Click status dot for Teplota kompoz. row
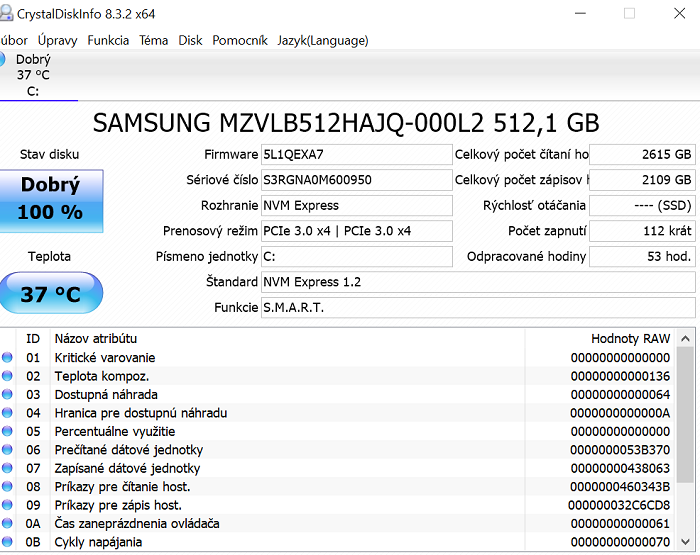This screenshot has width=700, height=555. pyautogui.click(x=7, y=376)
